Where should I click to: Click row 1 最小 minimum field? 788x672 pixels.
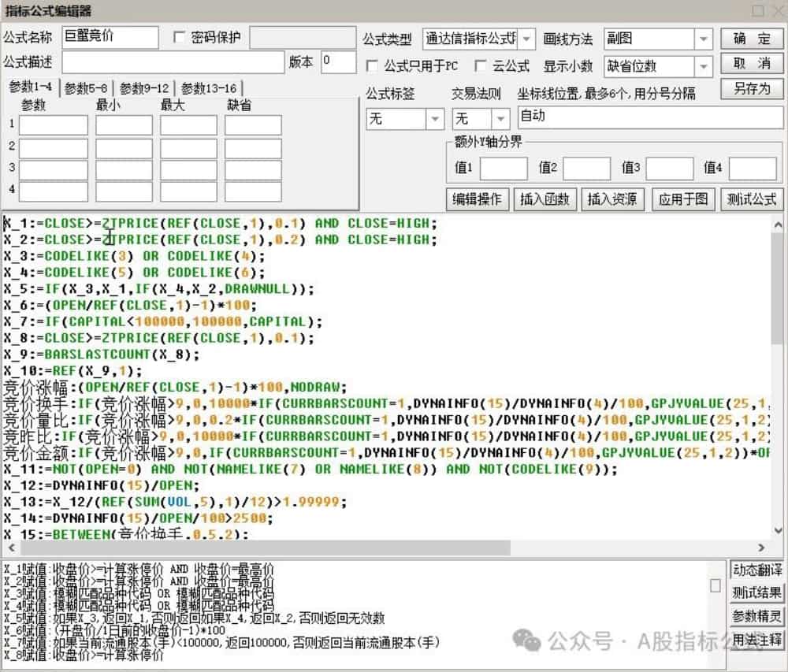(x=124, y=125)
